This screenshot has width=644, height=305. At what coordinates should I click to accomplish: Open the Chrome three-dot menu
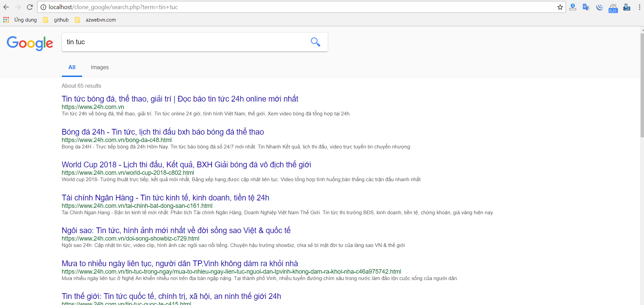(639, 7)
